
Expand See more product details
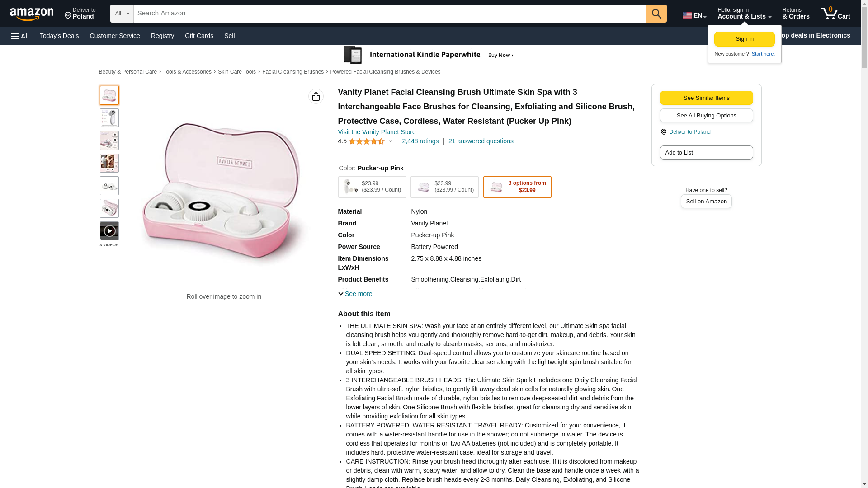pos(355,294)
